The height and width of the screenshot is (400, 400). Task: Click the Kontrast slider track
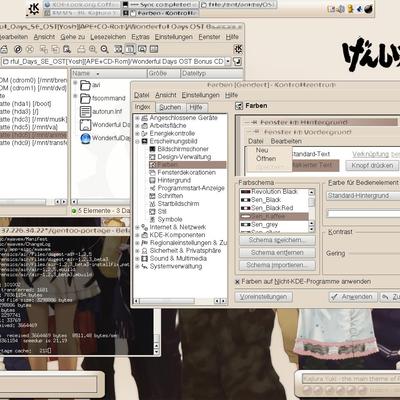[375, 254]
